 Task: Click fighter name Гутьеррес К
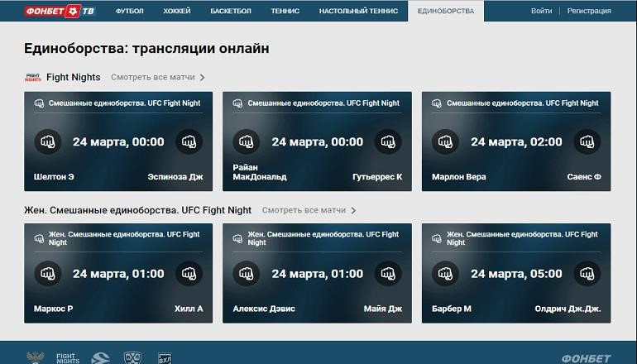pyautogui.click(x=377, y=177)
